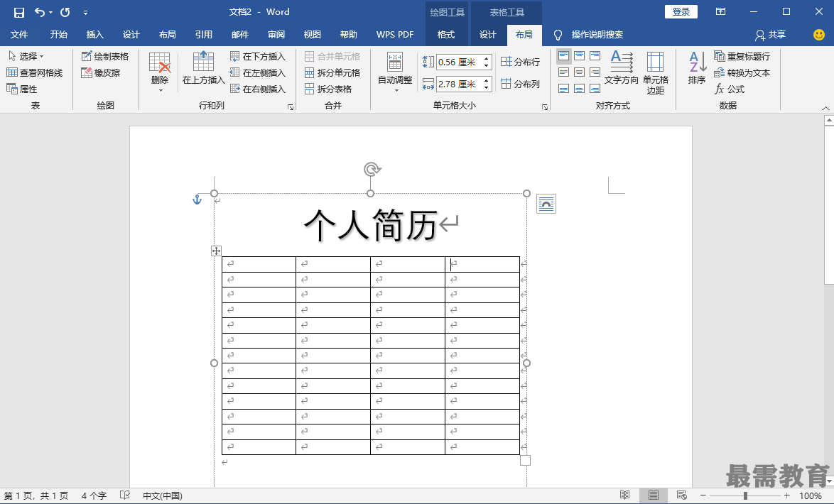Undo the last action
This screenshot has width=834, height=504.
[39, 11]
